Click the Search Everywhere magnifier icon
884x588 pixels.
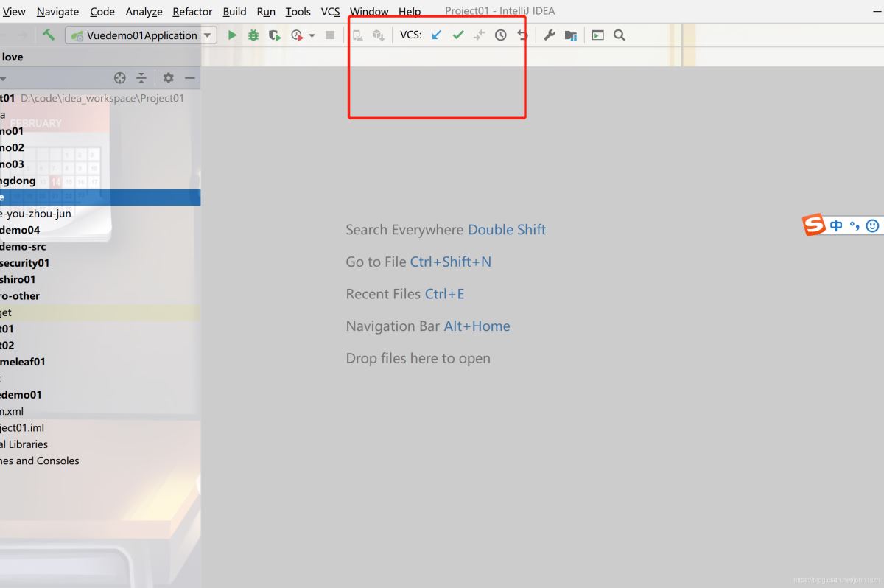click(x=620, y=35)
